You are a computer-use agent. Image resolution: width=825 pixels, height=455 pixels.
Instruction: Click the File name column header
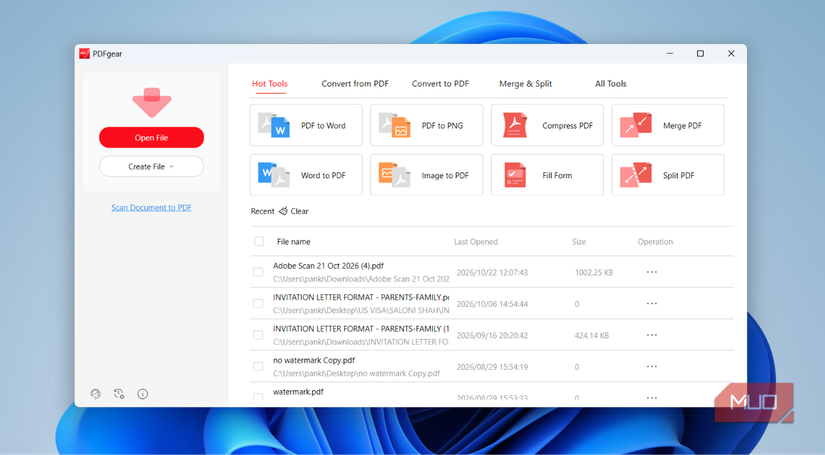[294, 241]
